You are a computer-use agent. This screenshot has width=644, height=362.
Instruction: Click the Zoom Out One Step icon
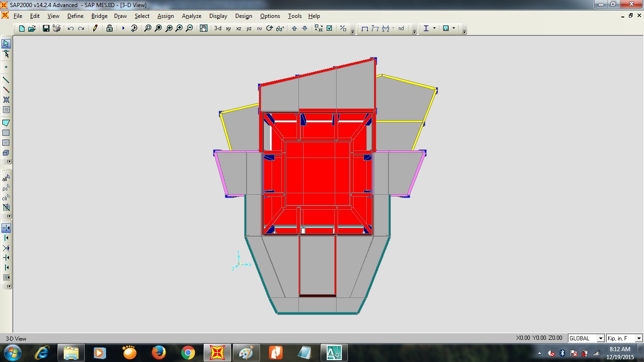click(189, 28)
